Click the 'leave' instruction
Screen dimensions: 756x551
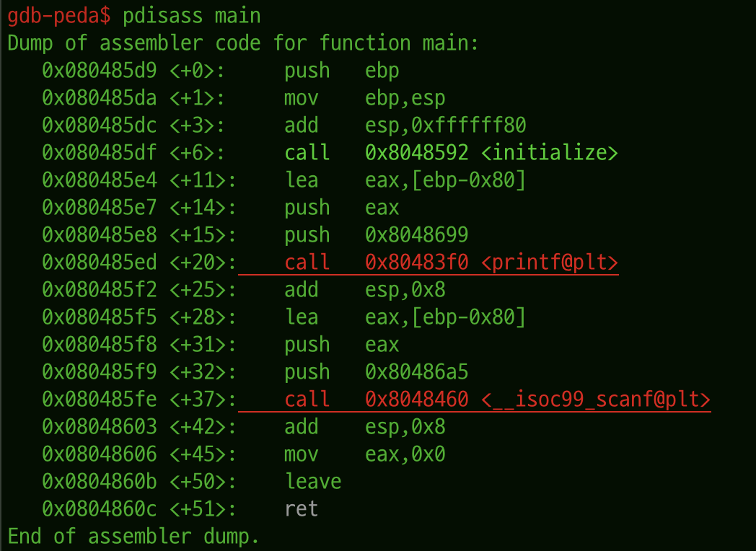pyautogui.click(x=313, y=482)
